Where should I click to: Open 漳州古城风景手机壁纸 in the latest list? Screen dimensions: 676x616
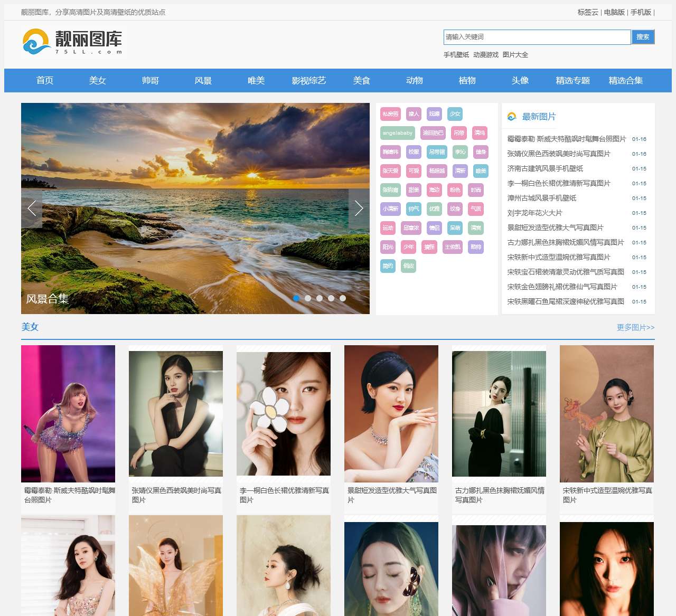542,198
